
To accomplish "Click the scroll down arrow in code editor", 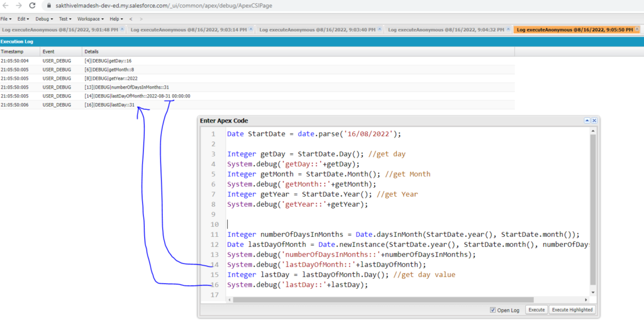I will (592, 292).
